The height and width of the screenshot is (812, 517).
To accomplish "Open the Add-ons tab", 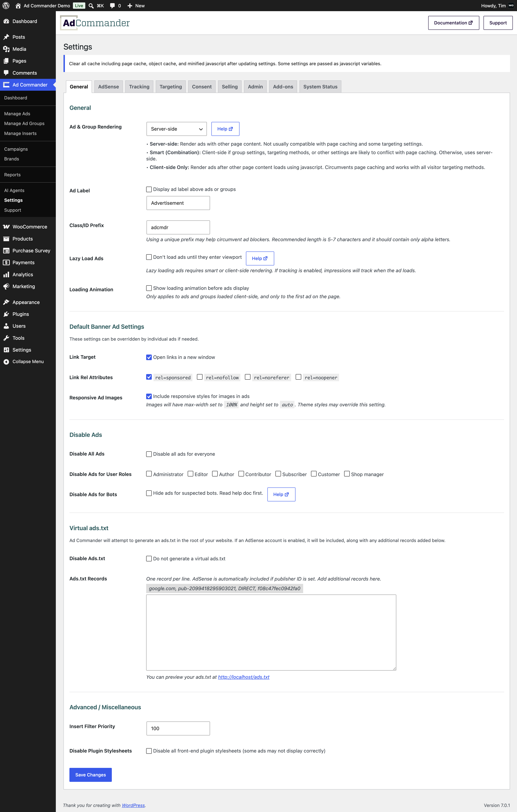I will 283,87.
